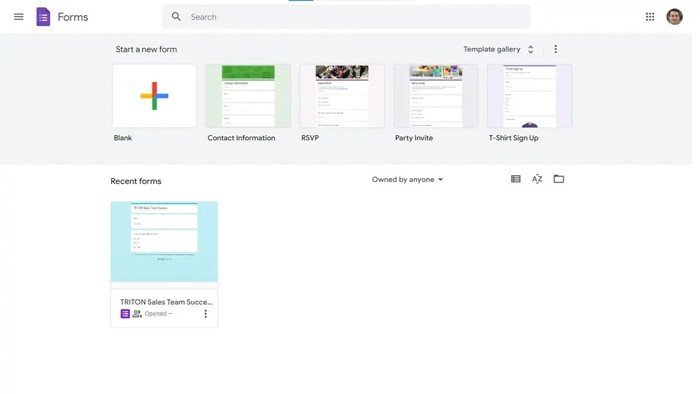Click the search magnifier icon
The height and width of the screenshot is (394, 700).
pyautogui.click(x=176, y=17)
